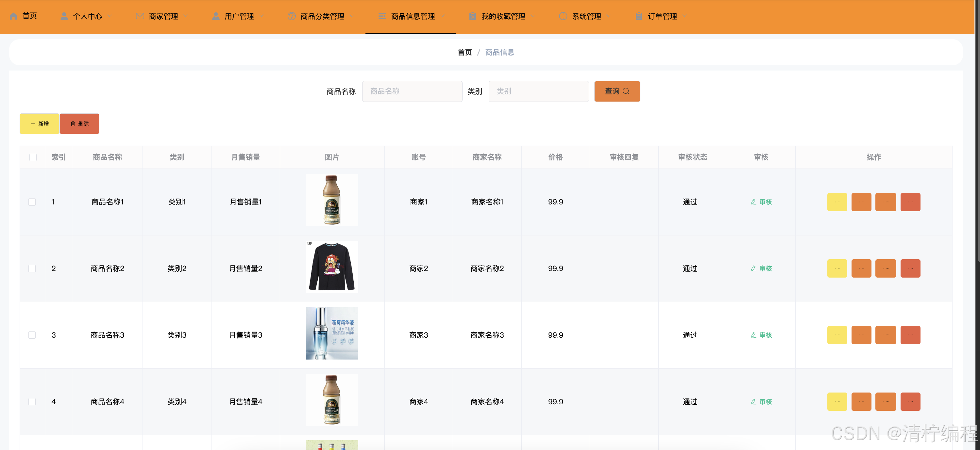Expand the 个人中心 dropdown arrow
The image size is (980, 450).
(110, 16)
